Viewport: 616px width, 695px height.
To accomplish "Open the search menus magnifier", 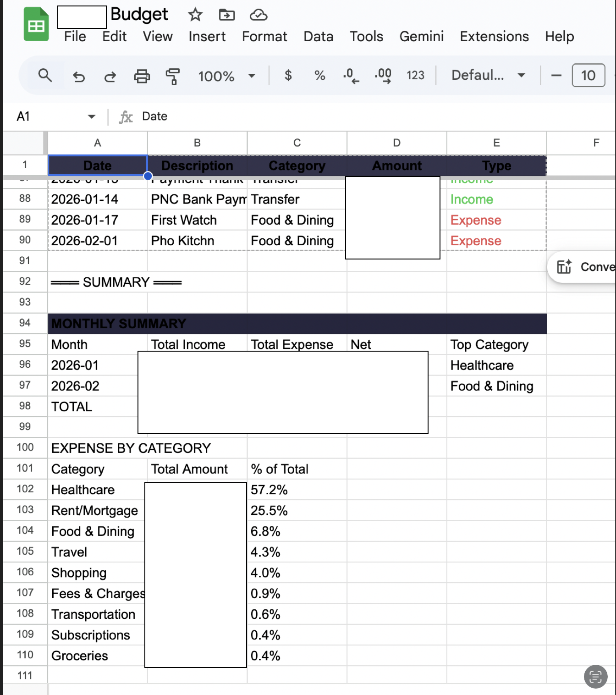I will (45, 75).
